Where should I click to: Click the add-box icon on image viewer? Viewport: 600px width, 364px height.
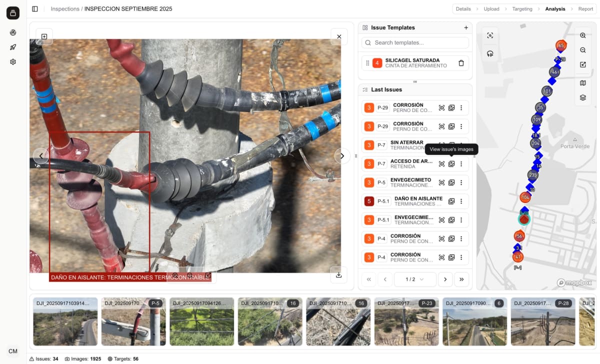click(44, 36)
